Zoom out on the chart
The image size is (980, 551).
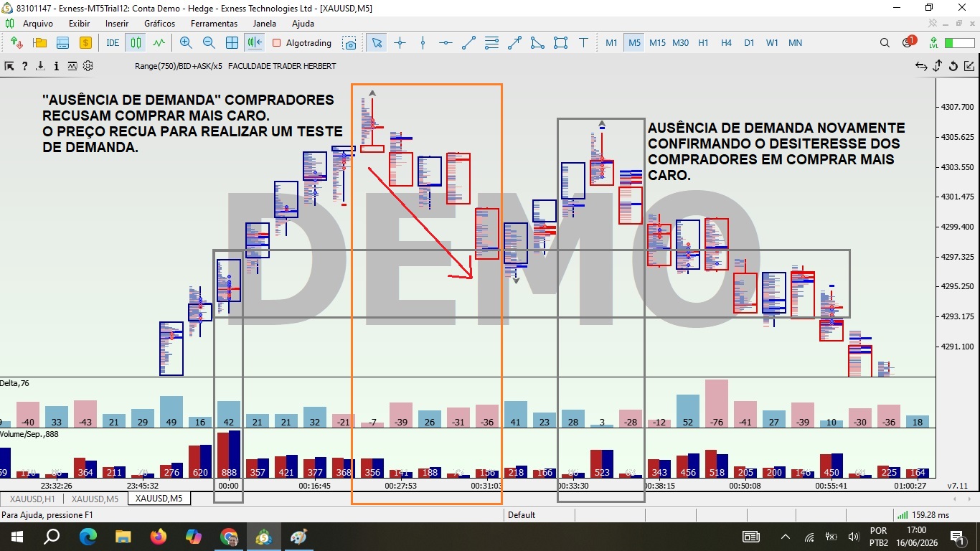click(209, 43)
